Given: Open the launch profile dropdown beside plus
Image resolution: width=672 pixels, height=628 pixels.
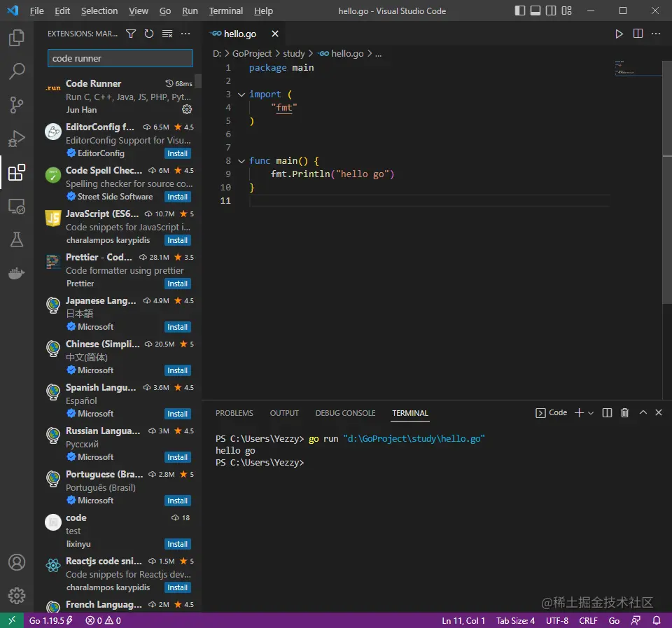Looking at the screenshot, I should click(591, 413).
